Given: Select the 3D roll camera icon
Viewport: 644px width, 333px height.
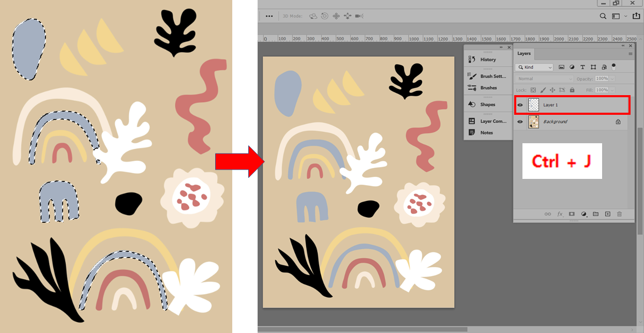Looking at the screenshot, I should point(324,16).
